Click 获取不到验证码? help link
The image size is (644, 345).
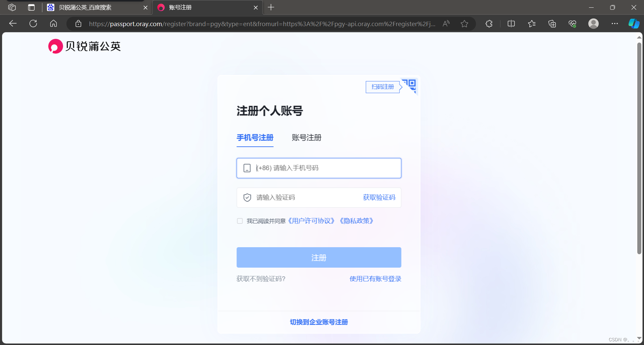point(261,279)
